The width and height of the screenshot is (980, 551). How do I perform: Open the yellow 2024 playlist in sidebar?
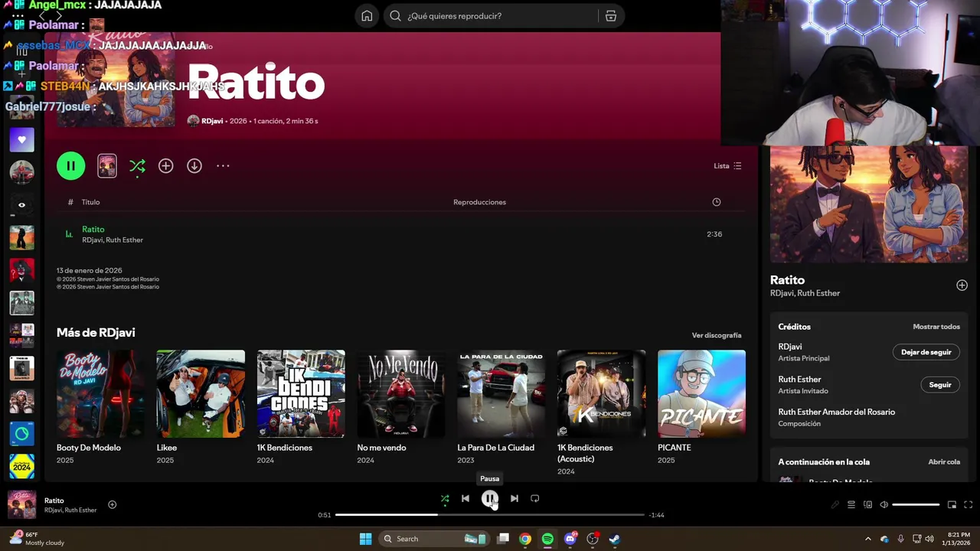point(21,466)
